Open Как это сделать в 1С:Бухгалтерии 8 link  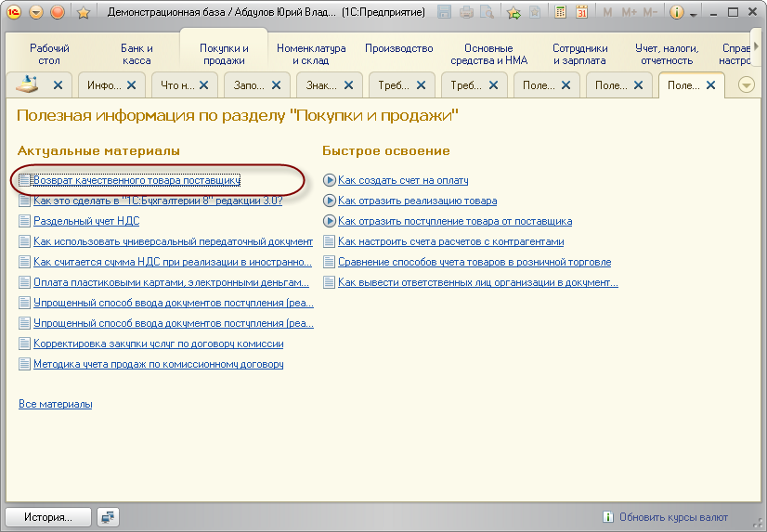158,201
